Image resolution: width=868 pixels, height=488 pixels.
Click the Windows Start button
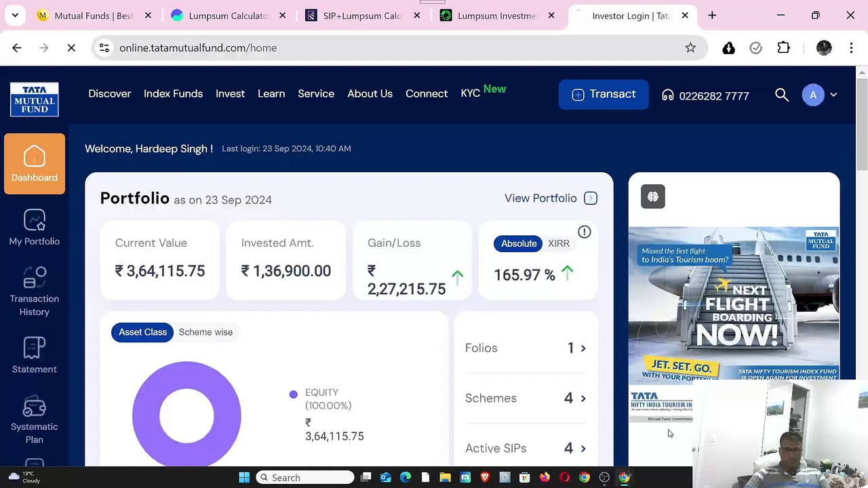(244, 478)
